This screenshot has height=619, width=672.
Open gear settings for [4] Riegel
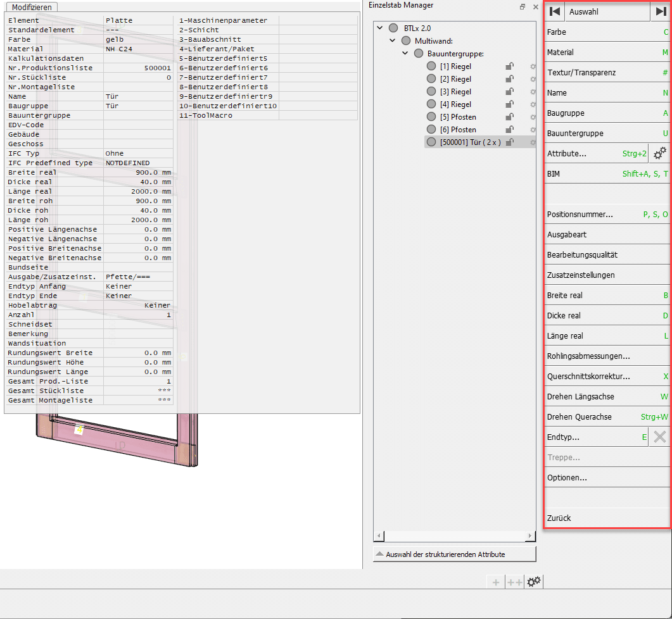[x=533, y=104]
